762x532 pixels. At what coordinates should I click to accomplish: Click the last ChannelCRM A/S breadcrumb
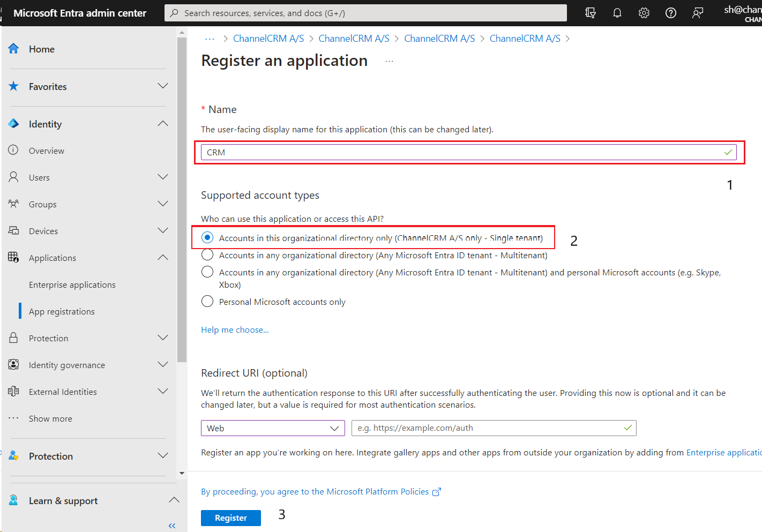tap(525, 39)
